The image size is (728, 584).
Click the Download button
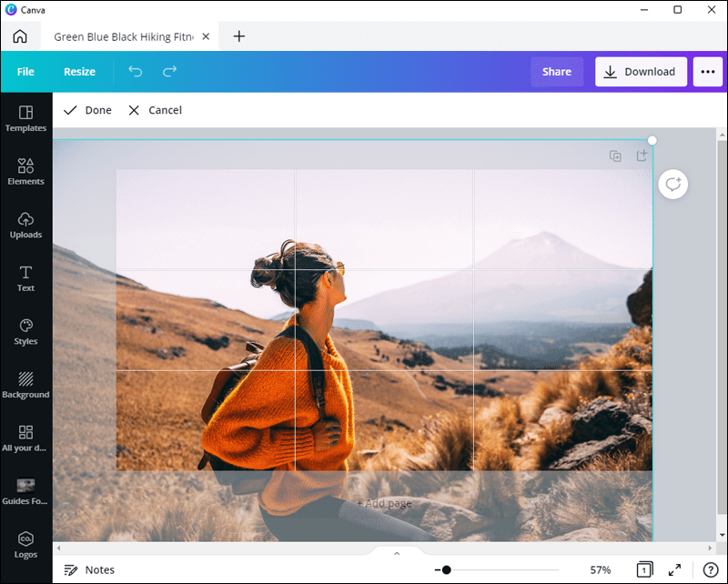(641, 72)
